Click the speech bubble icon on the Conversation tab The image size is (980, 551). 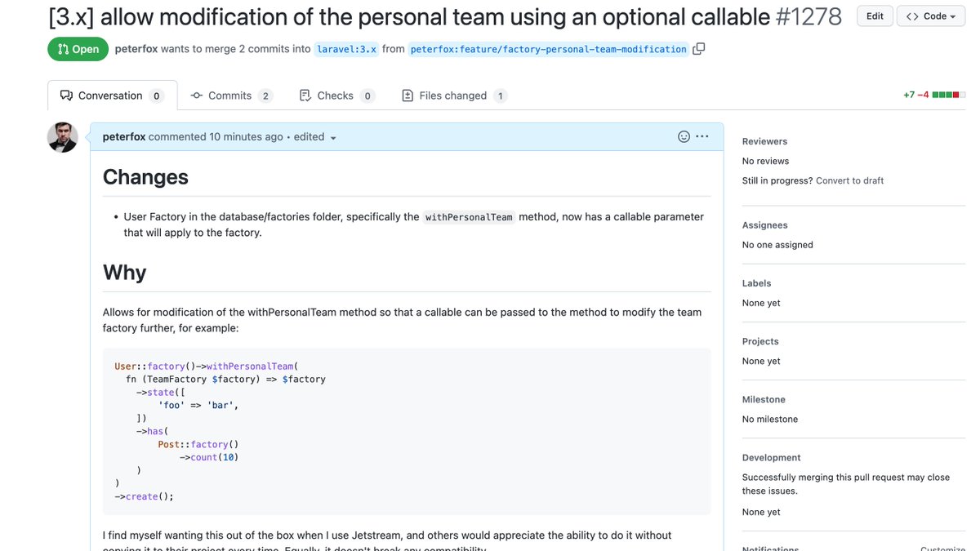pyautogui.click(x=67, y=95)
